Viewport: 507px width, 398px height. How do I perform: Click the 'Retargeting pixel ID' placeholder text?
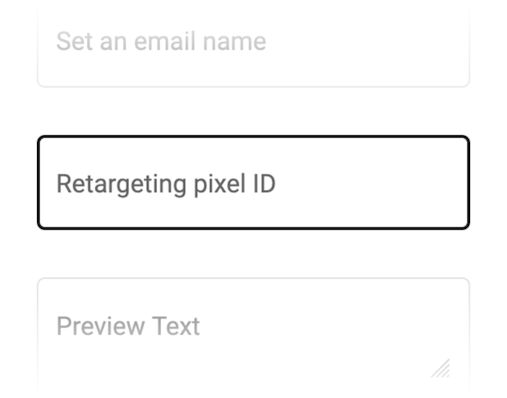pyautogui.click(x=166, y=184)
